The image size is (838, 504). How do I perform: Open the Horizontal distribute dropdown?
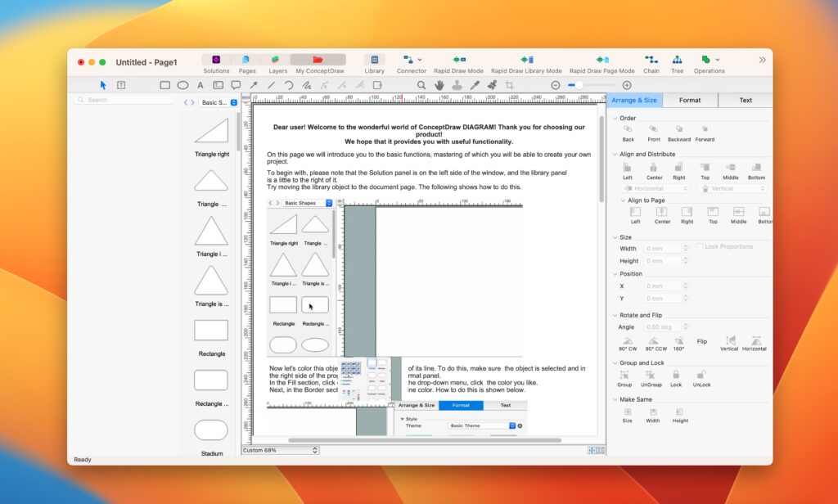(684, 188)
